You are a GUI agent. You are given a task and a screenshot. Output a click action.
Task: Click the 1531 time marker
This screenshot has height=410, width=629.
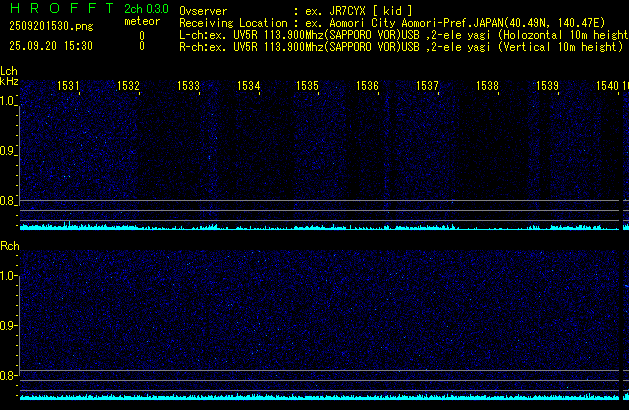[69, 87]
